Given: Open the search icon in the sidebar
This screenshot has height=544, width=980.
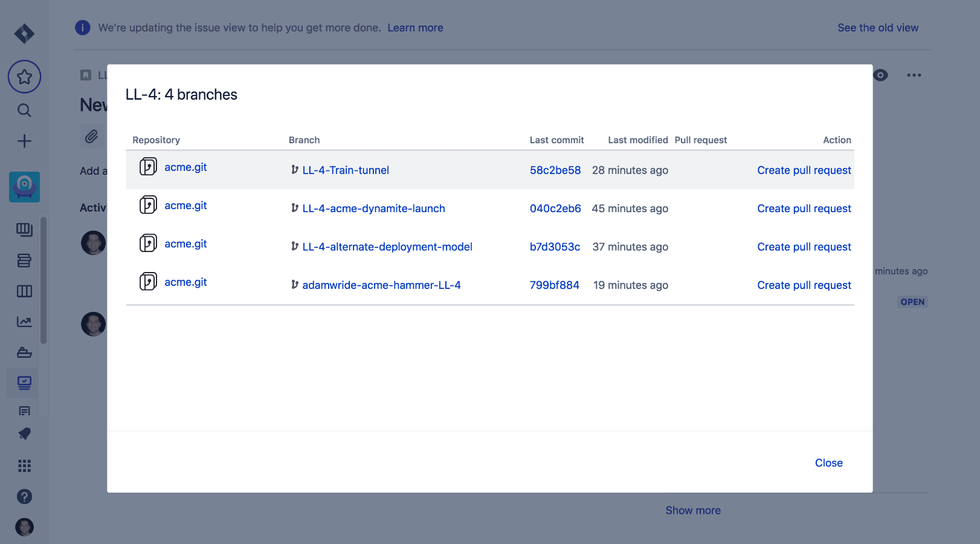Looking at the screenshot, I should (24, 110).
